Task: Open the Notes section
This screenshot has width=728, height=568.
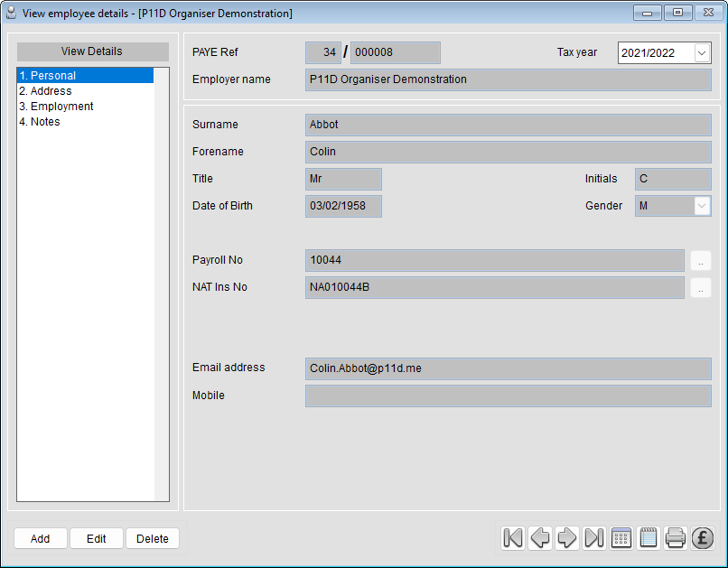Action: pos(39,121)
